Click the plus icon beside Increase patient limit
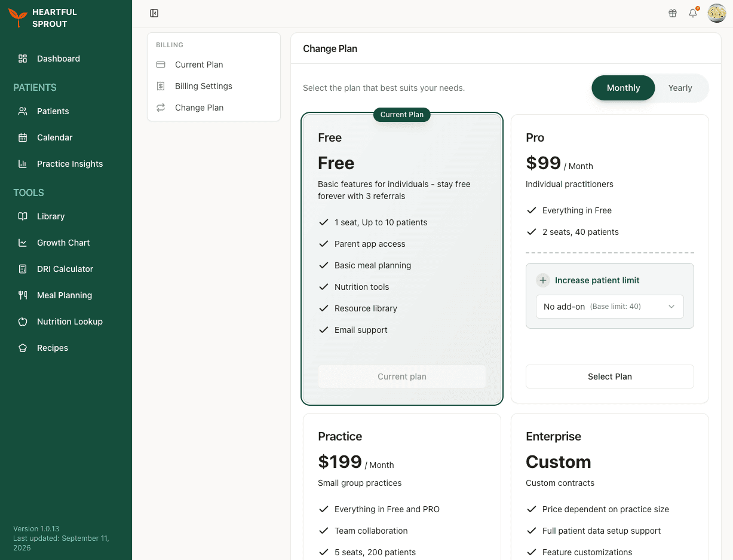733x560 pixels. (543, 280)
